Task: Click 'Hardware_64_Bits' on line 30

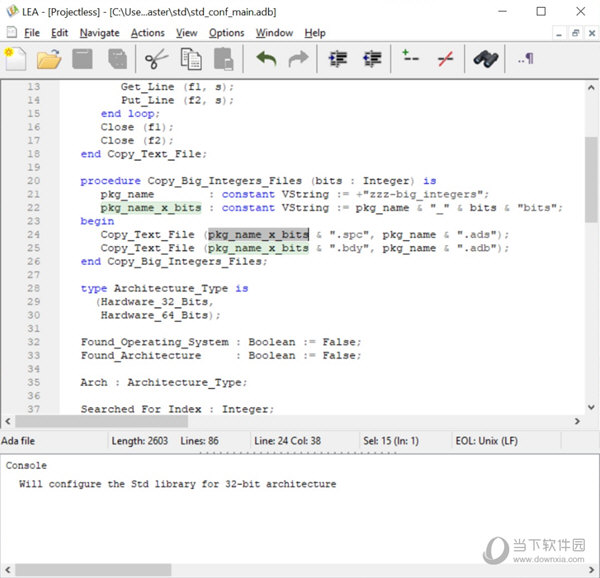Action: click(154, 315)
